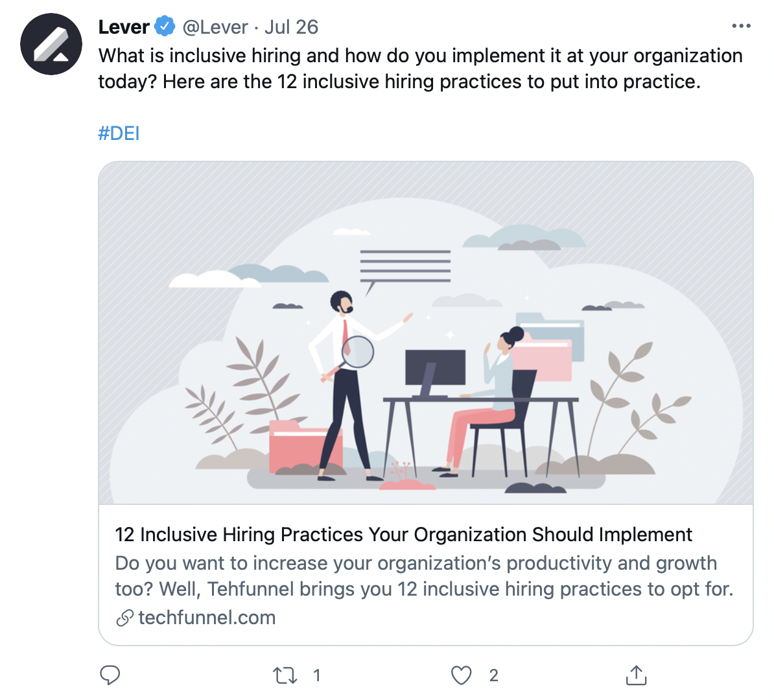Open the @Lever handle

tap(215, 27)
